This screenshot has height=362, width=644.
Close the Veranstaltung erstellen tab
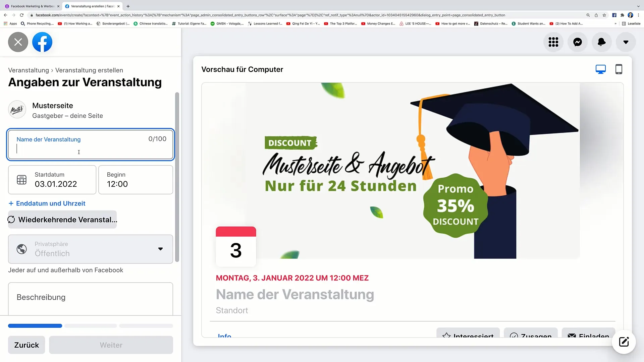pos(118,6)
